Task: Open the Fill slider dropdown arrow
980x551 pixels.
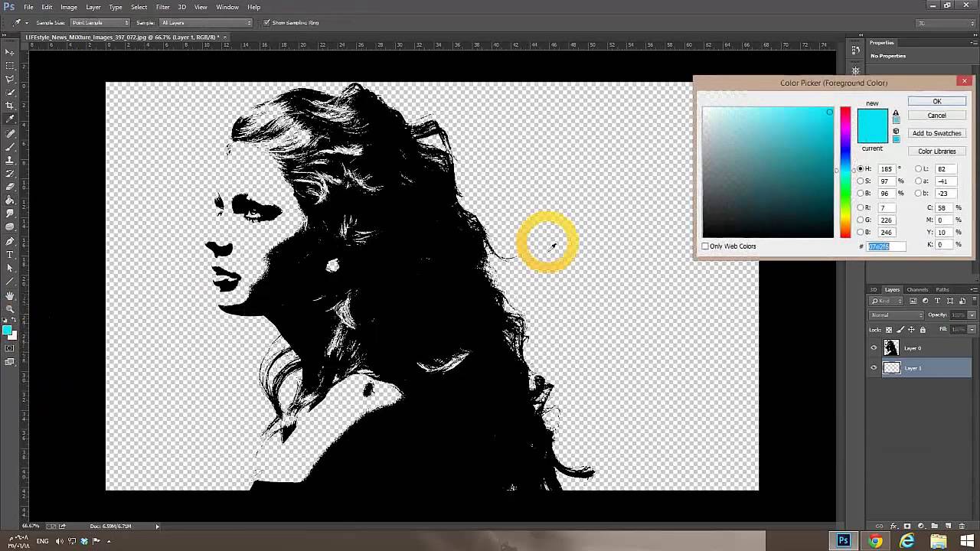Action: pos(972,330)
